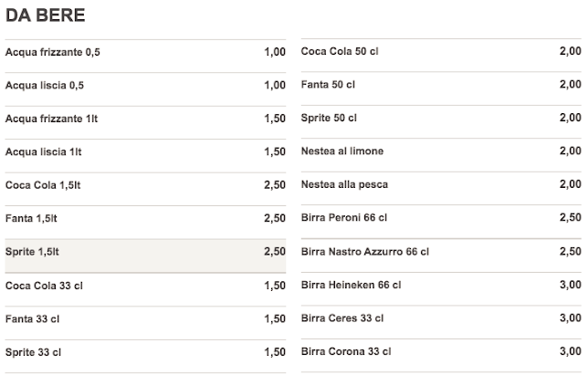Choose Sprite 50 cl from the drinks
The image size is (588, 385).
click(x=329, y=118)
